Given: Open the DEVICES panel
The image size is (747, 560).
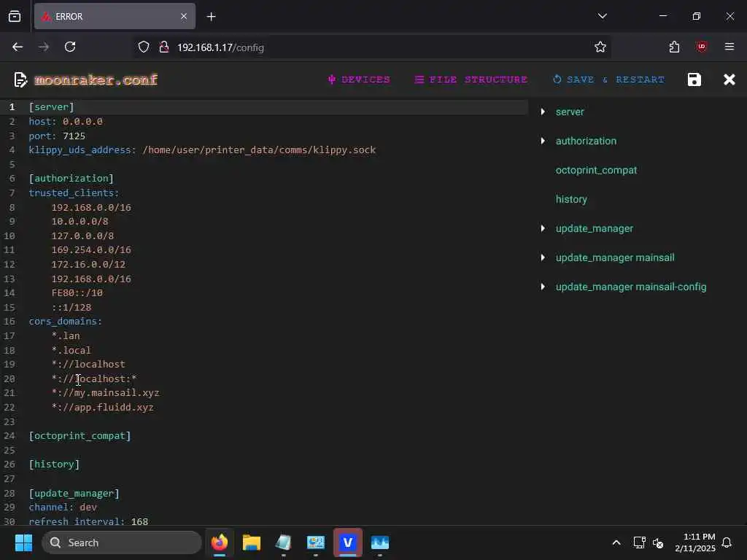Looking at the screenshot, I should coord(359,79).
